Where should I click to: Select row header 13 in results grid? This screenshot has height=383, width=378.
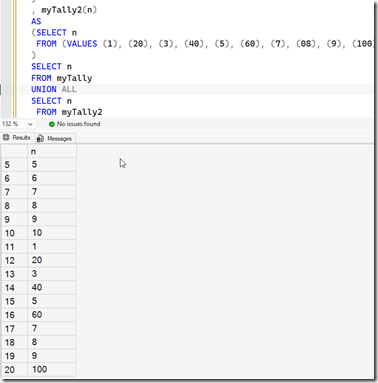(14, 274)
